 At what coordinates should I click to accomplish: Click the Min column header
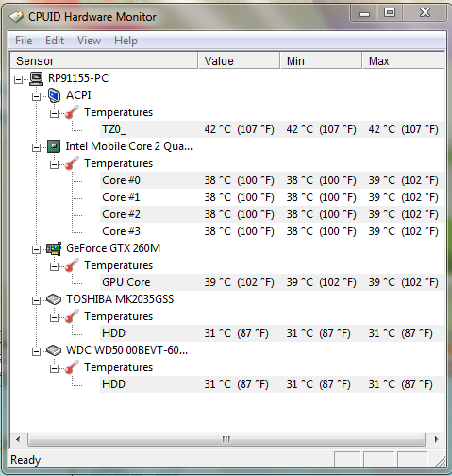pos(321,60)
